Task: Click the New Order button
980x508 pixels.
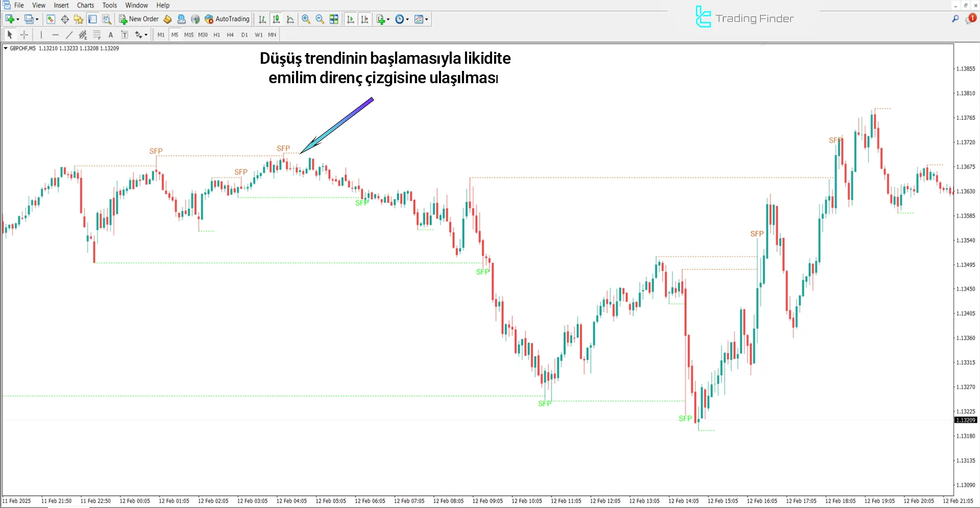Action: tap(139, 19)
